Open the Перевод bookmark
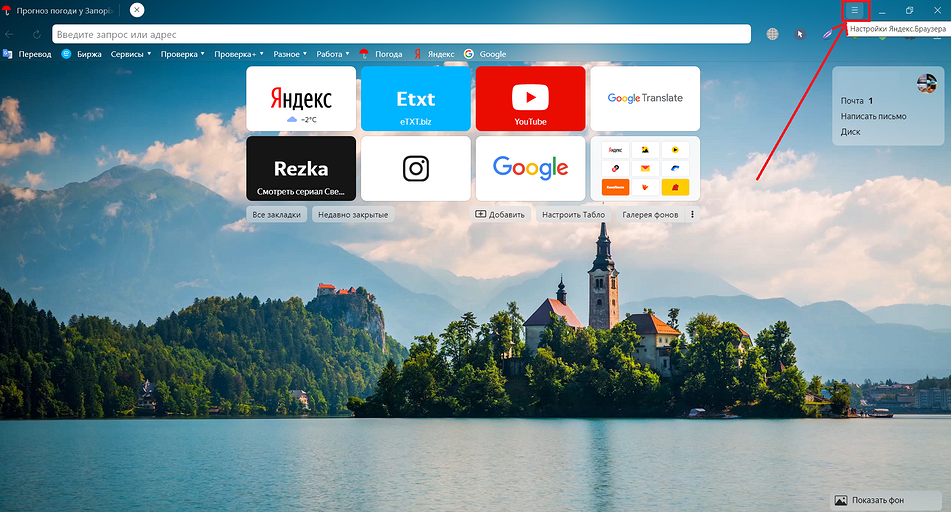This screenshot has width=951, height=512. click(27, 54)
